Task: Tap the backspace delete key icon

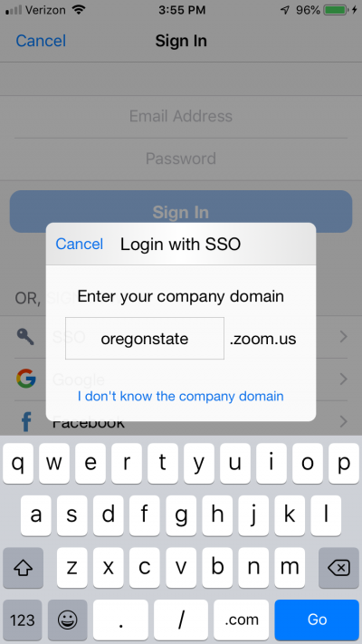Action: pyautogui.click(x=338, y=568)
